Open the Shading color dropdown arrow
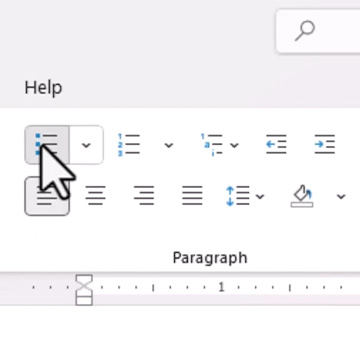This screenshot has height=360, width=360. click(x=341, y=196)
